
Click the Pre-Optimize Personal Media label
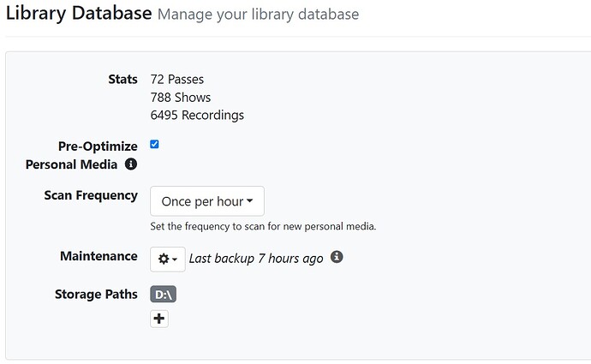coord(81,155)
